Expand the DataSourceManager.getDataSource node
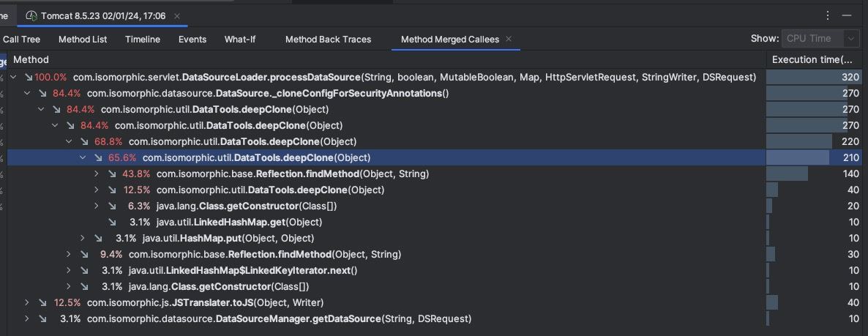This screenshot has width=868, height=336. [28, 319]
